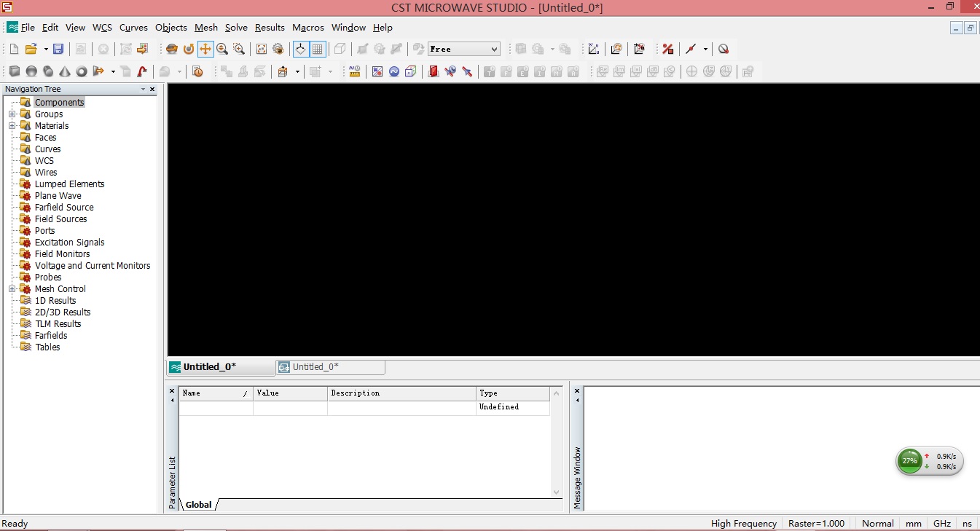This screenshot has width=980, height=531.
Task: Open the History List icon
Action: [198, 71]
